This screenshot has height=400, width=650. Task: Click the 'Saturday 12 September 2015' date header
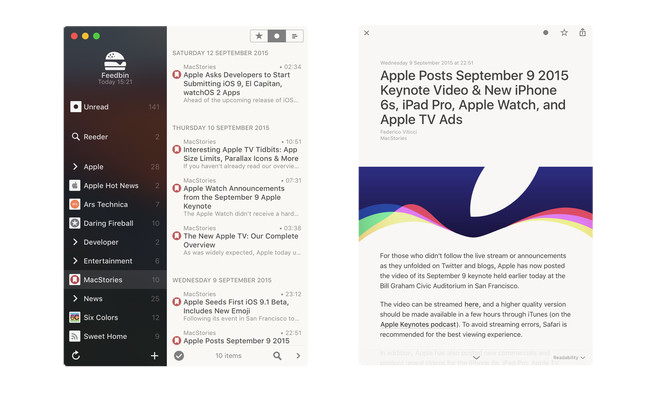220,53
